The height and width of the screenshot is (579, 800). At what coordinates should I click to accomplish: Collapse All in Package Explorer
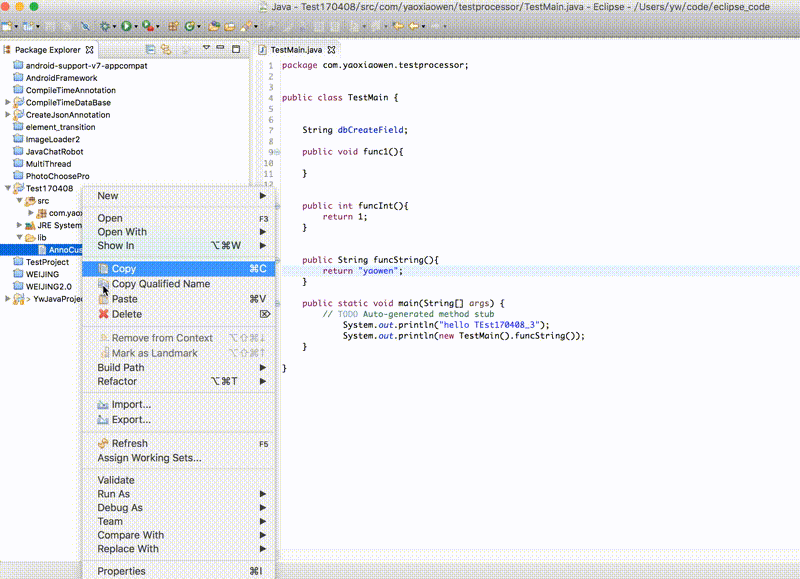(150, 49)
